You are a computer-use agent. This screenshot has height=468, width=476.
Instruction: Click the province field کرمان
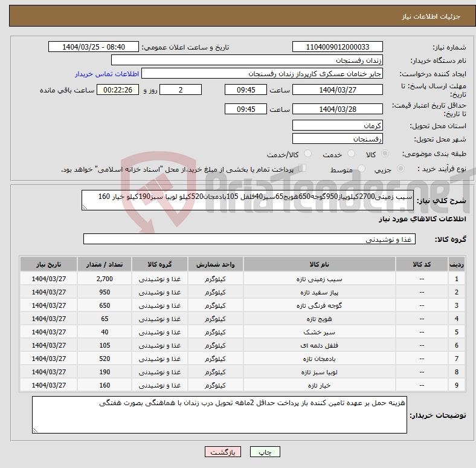337,125
